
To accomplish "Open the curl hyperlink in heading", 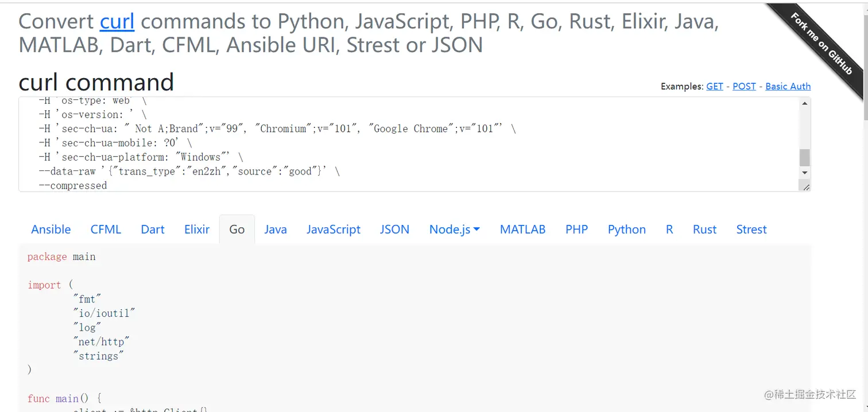I will 117,22.
